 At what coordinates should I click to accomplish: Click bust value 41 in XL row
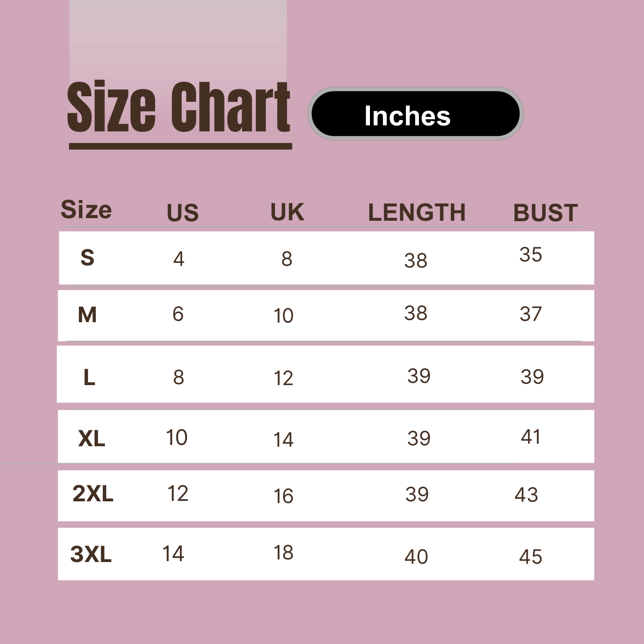[x=530, y=437]
